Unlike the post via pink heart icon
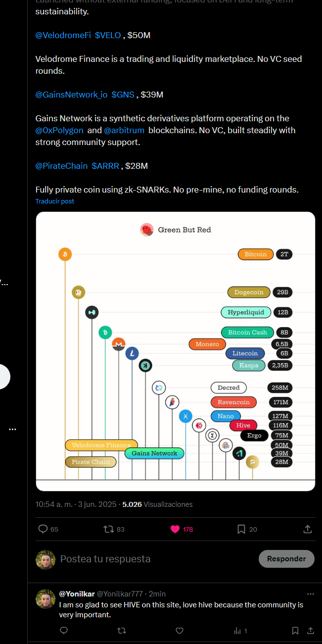 (x=175, y=529)
